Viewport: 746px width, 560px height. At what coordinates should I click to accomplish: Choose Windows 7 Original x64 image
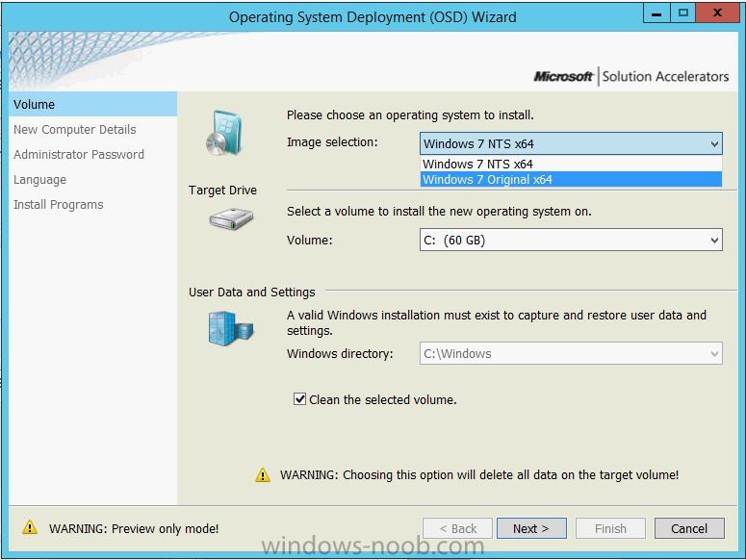click(x=571, y=179)
